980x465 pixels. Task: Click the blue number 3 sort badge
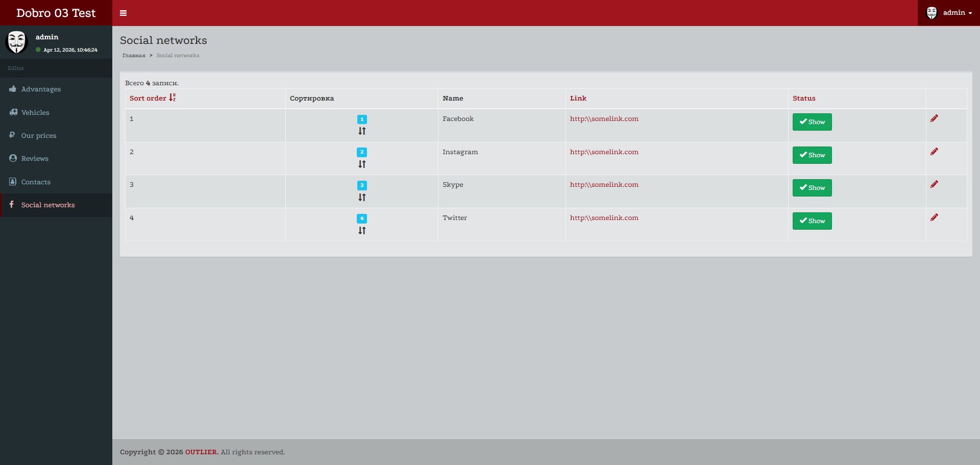tap(362, 185)
